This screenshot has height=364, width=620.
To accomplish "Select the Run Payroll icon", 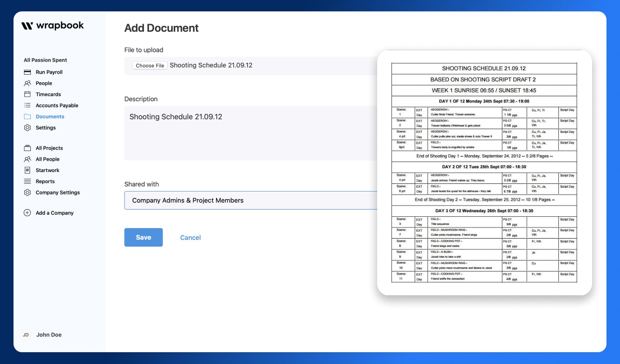I will (27, 72).
